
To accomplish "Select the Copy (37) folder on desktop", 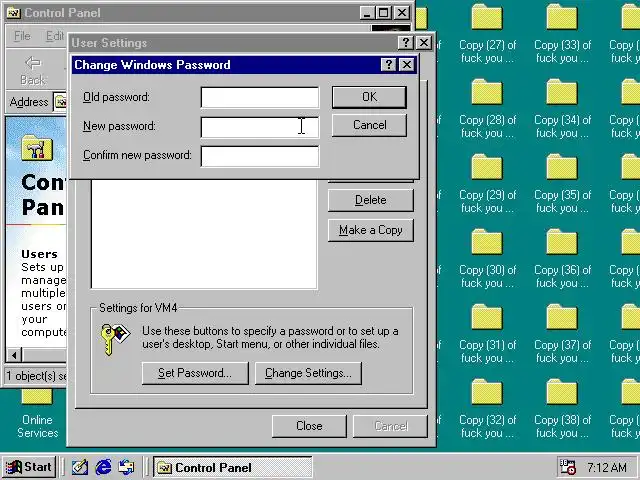I will tap(562, 335).
